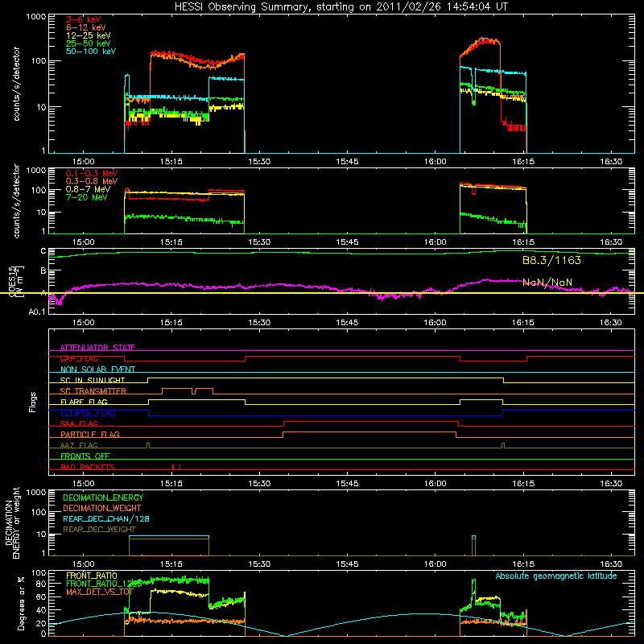The height and width of the screenshot is (644, 644).
Task: Select the cyan 50-100 keV legend label
Action: [90, 52]
